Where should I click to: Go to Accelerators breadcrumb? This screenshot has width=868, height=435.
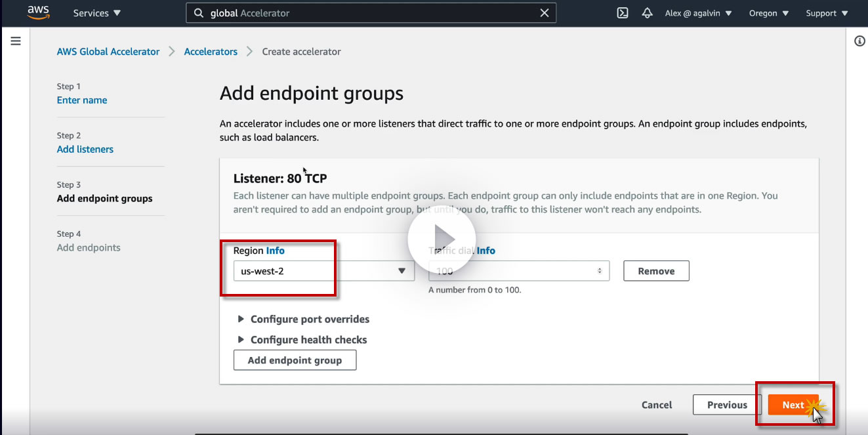[x=211, y=52]
